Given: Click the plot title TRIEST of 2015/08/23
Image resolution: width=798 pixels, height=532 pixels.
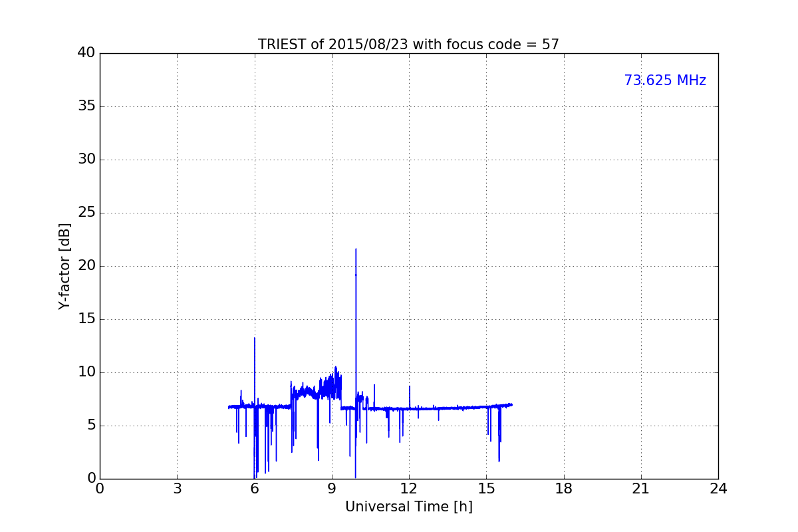Looking at the screenshot, I should click(408, 45).
